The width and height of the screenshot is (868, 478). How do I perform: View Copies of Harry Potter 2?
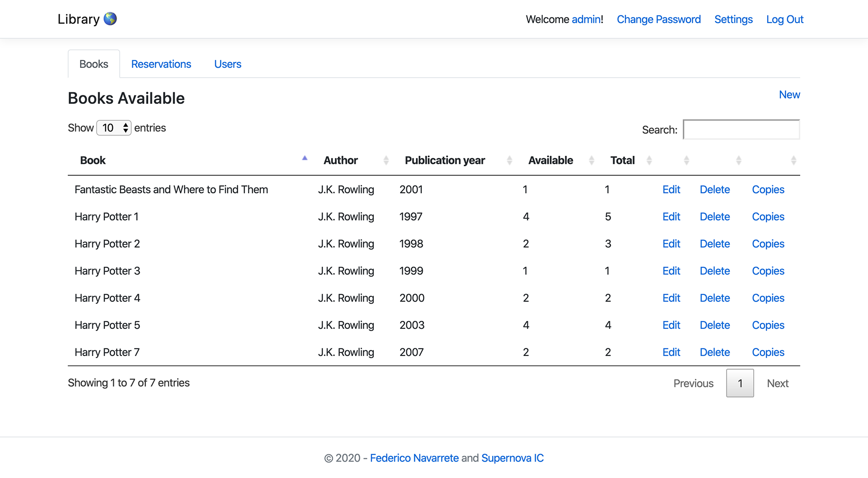pyautogui.click(x=768, y=244)
